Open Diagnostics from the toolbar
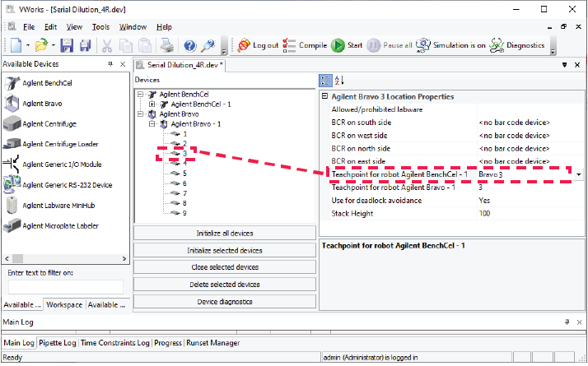The height and width of the screenshot is (366, 588). (516, 45)
